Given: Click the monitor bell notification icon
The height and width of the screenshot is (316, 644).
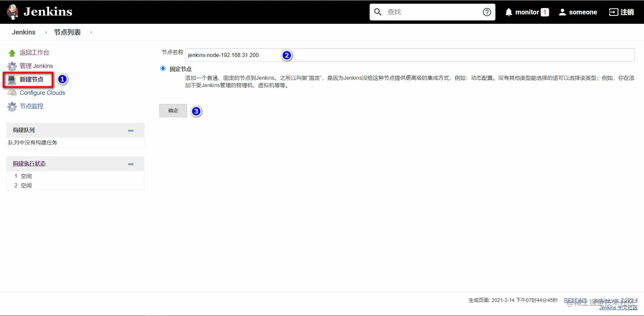Looking at the screenshot, I should tap(509, 12).
